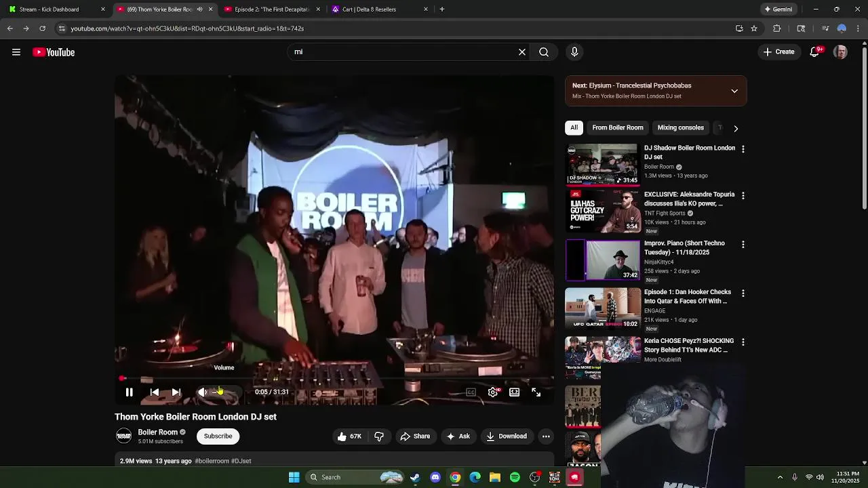Open Discord from the taskbar
Viewport: 868px width, 488px height.
[x=435, y=477]
